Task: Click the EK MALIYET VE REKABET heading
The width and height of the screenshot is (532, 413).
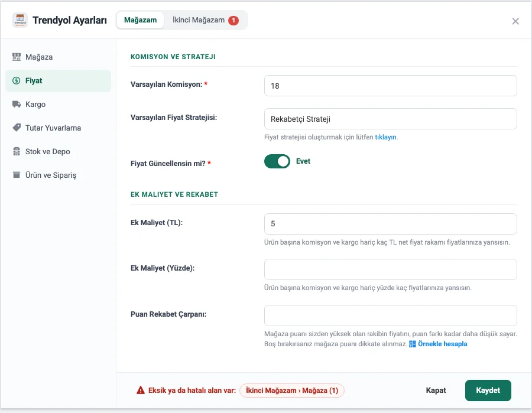Action: click(174, 194)
